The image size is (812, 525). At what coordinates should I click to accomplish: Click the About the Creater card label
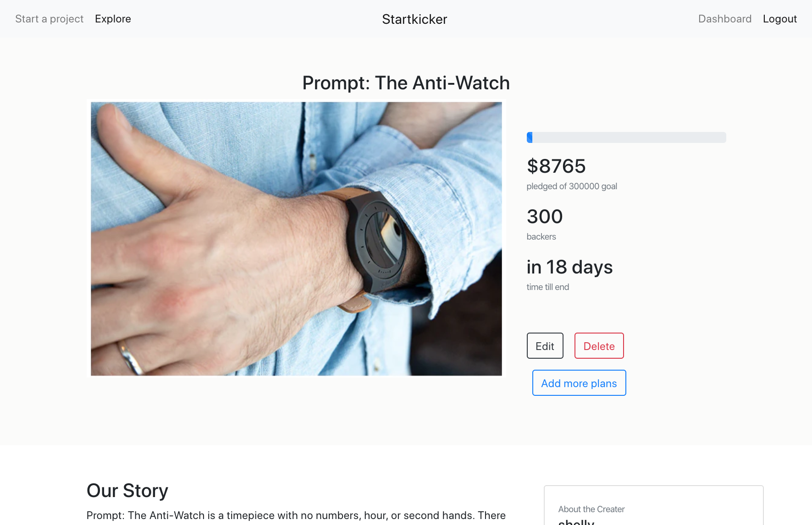(591, 509)
